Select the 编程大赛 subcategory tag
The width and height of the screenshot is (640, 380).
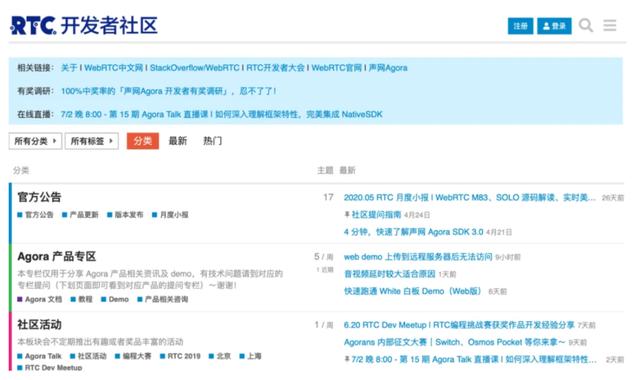133,356
